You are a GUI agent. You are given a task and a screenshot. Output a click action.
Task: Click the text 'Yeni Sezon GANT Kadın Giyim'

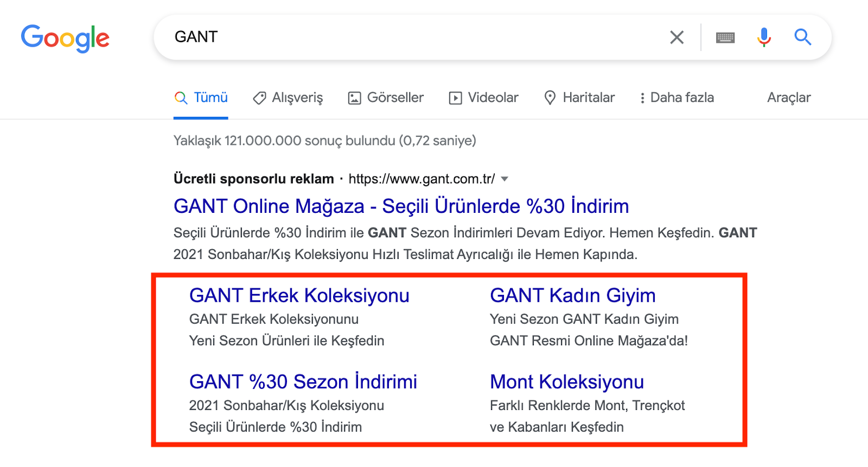[x=584, y=319]
